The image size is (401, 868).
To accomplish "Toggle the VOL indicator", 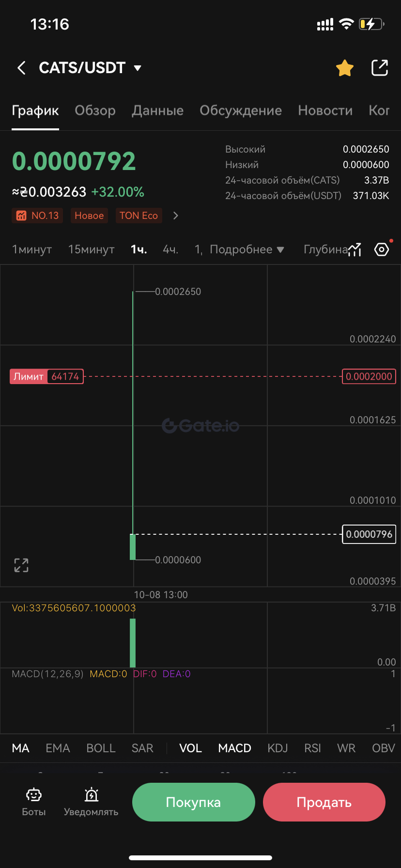I will click(x=190, y=748).
